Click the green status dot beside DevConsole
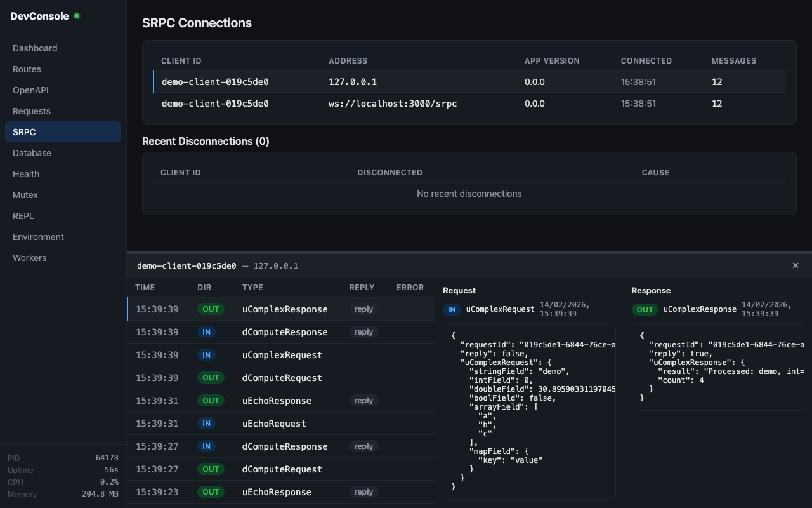The width and height of the screenshot is (812, 508). pos(77,15)
